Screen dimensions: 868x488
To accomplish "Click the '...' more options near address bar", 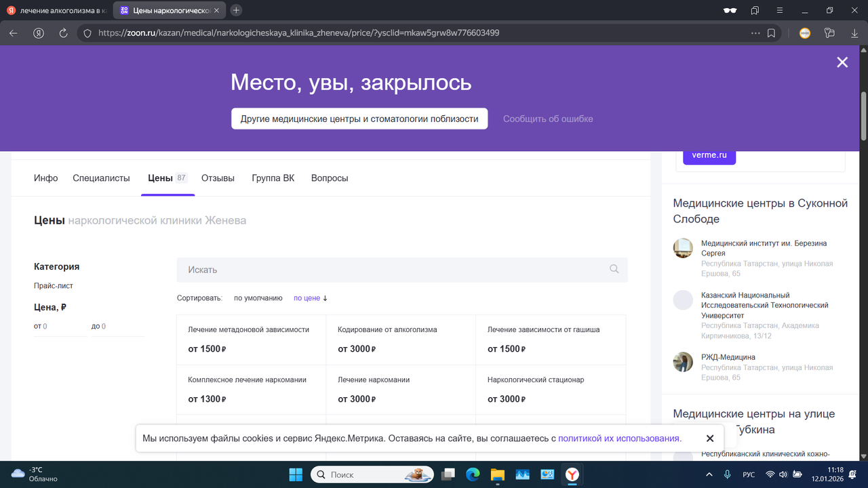I will pyautogui.click(x=755, y=33).
